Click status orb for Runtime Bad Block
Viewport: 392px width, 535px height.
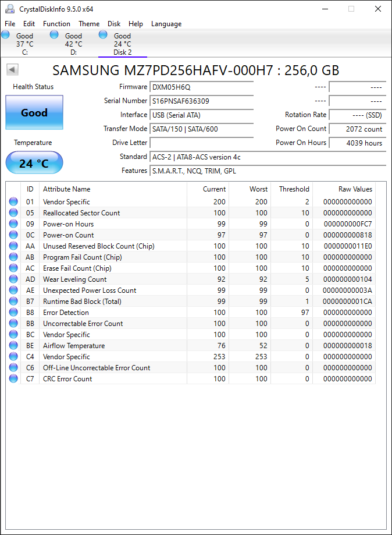click(x=13, y=302)
